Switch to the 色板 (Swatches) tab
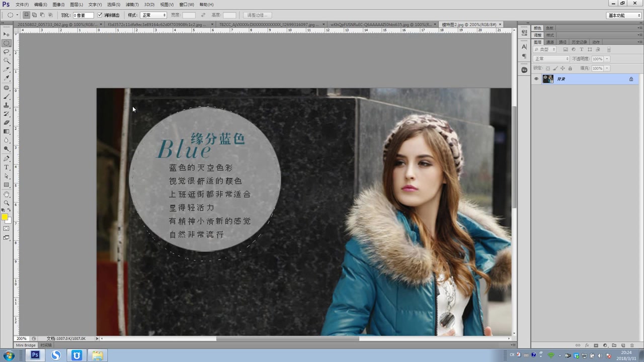 tap(549, 28)
